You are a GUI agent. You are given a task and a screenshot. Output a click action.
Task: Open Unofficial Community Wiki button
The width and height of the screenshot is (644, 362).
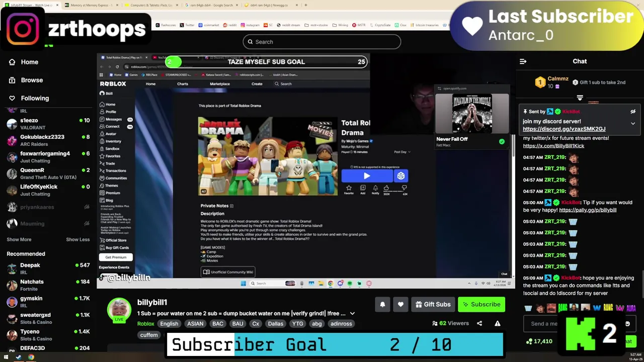228,272
